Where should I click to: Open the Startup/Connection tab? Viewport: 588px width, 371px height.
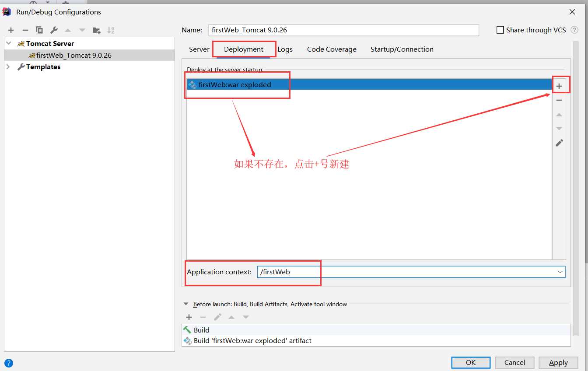402,49
